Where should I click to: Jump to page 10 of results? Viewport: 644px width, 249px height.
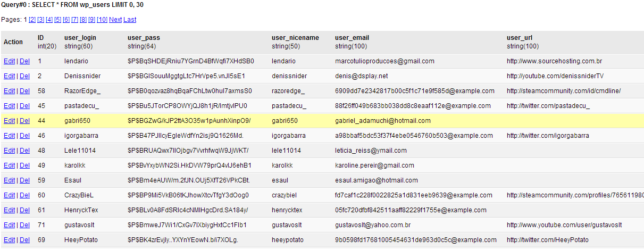click(x=102, y=20)
